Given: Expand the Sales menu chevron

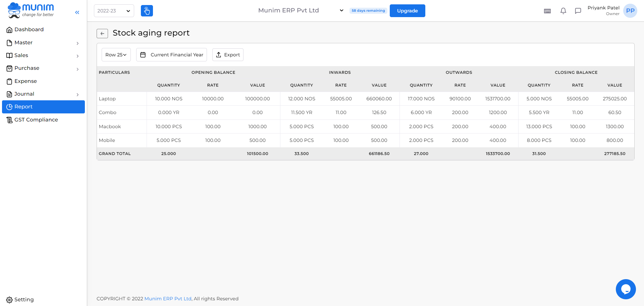Looking at the screenshot, I should click(77, 56).
